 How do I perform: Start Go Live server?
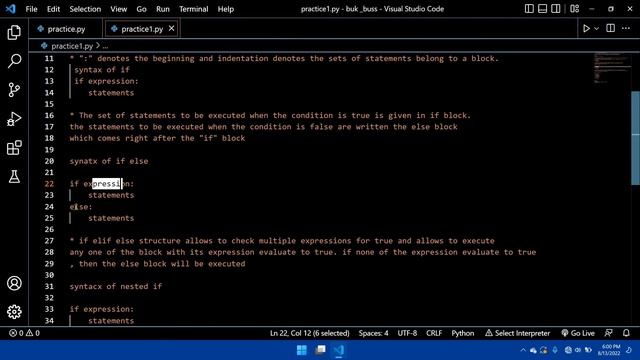(x=578, y=333)
